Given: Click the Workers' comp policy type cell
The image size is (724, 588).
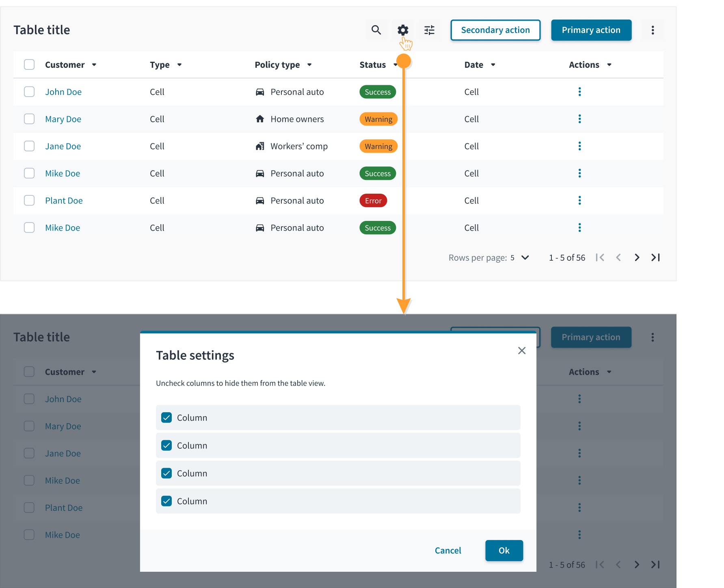Looking at the screenshot, I should coord(291,146).
